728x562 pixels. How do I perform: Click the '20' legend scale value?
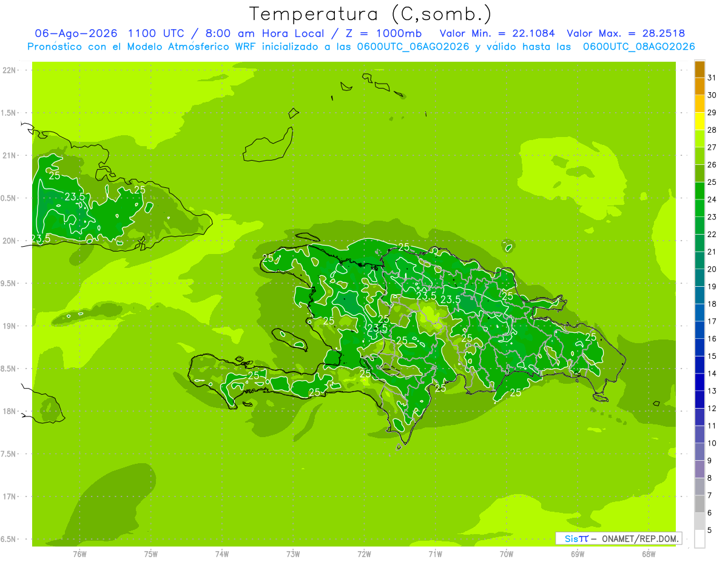[x=712, y=269]
